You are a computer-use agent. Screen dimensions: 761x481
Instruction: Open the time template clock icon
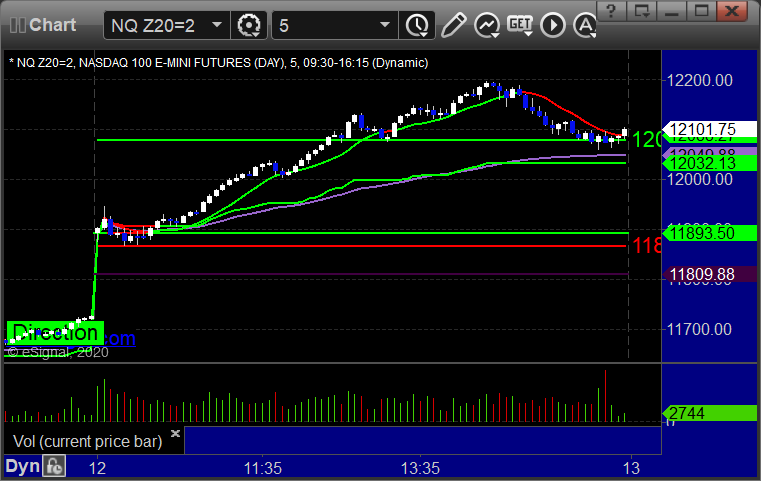point(417,25)
